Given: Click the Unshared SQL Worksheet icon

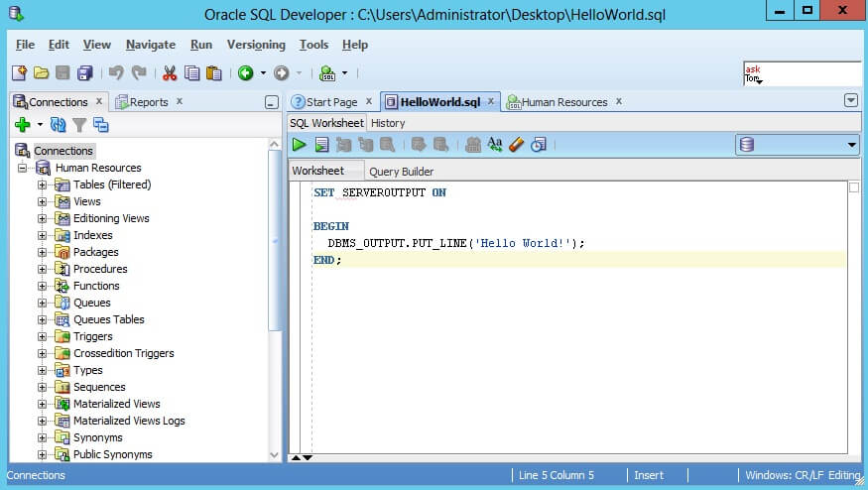Looking at the screenshot, I should 472,145.
